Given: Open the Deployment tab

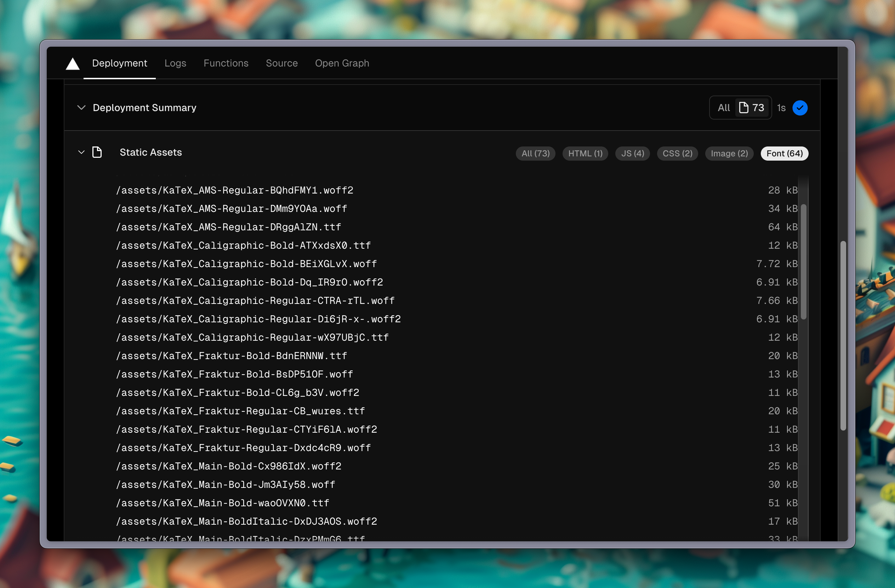Looking at the screenshot, I should (120, 63).
